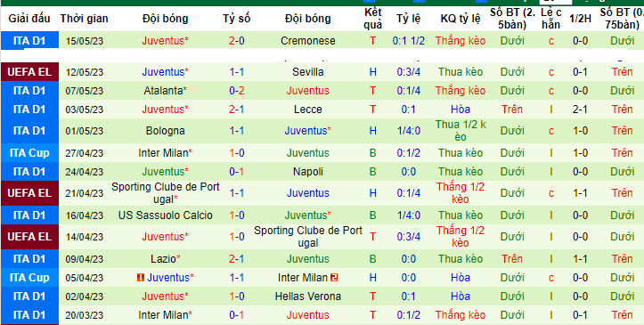Click the Tỷ số column header
Screen dimensions: 644x325
tap(237, 19)
